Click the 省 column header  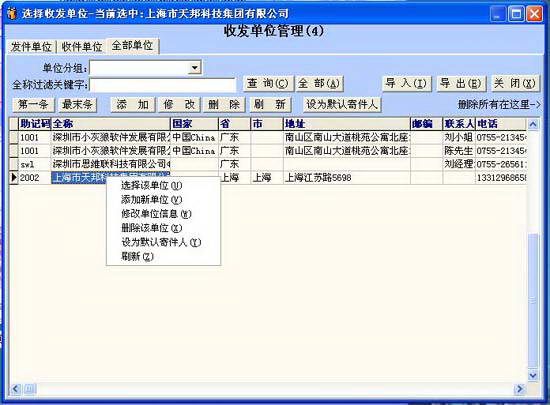pos(235,124)
